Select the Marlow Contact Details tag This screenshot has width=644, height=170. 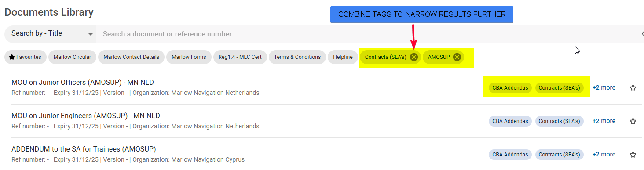click(x=131, y=57)
